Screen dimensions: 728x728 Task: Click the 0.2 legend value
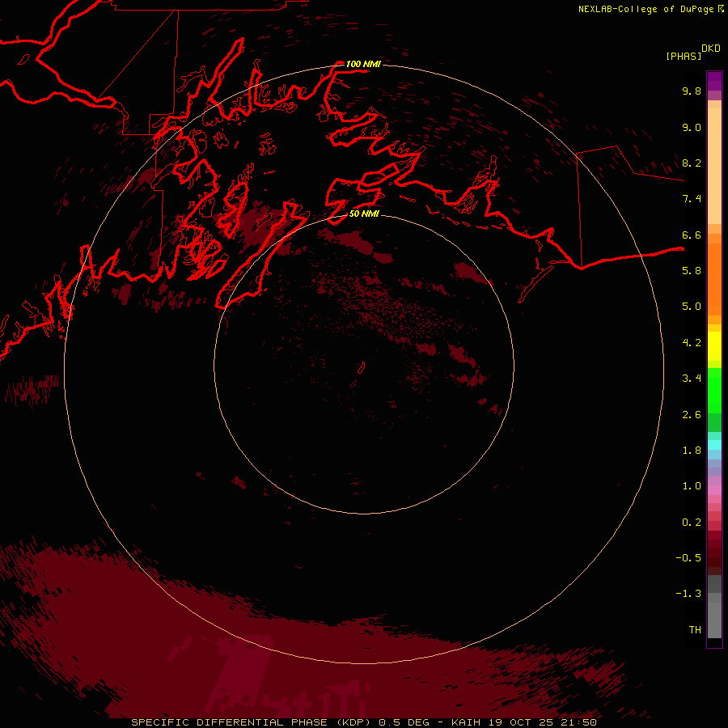pyautogui.click(x=692, y=523)
